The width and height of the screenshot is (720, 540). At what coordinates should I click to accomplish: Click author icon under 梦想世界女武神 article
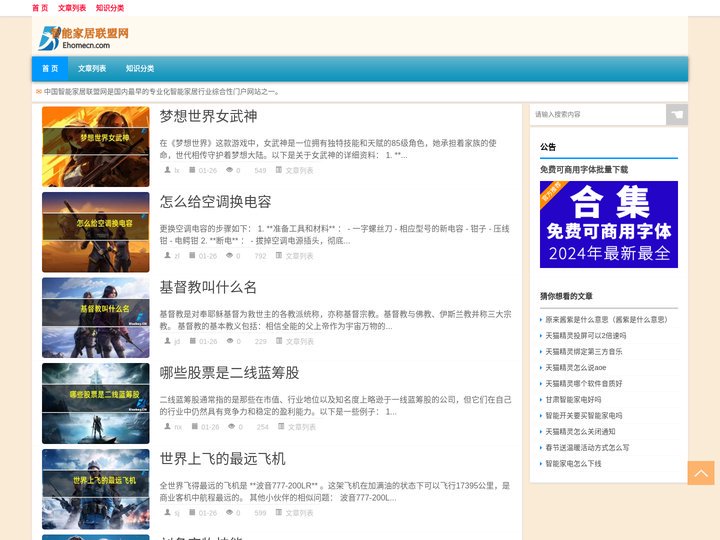click(x=168, y=170)
